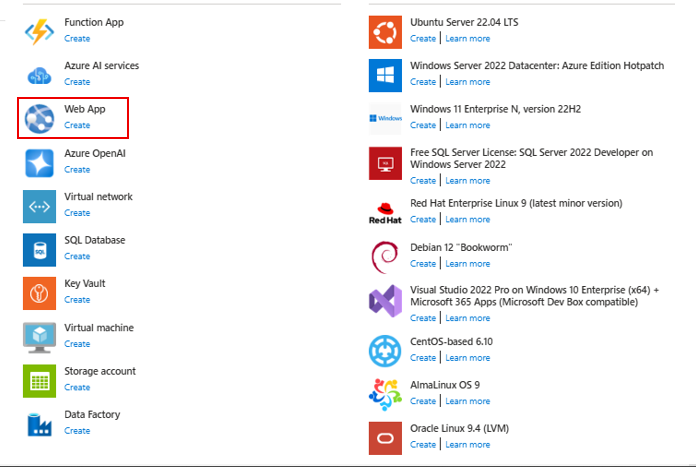
Task: Click Create for CentOS-based 6.10
Action: [423, 358]
